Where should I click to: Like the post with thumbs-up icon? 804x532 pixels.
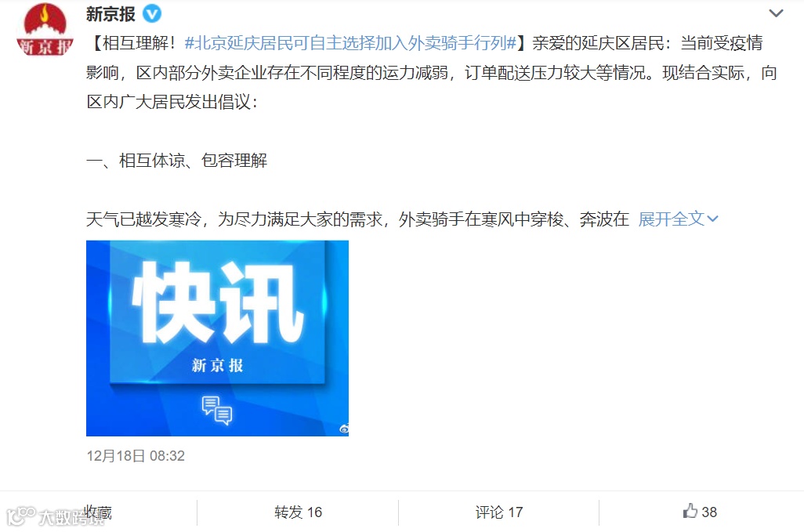pos(690,511)
